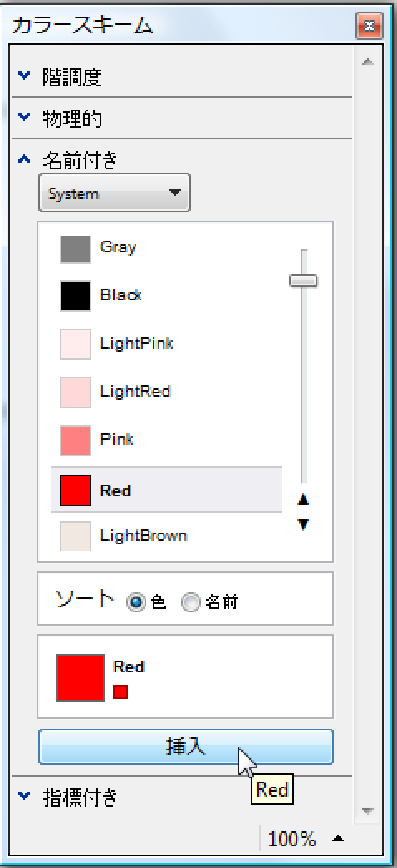Sort colors by 名前 radio button
The width and height of the screenshot is (397, 868).
click(192, 602)
